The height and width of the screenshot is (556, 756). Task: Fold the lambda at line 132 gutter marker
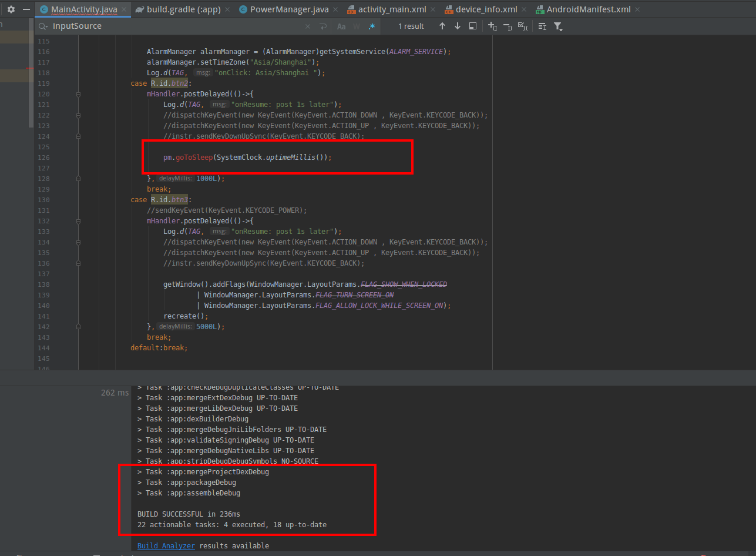point(78,221)
